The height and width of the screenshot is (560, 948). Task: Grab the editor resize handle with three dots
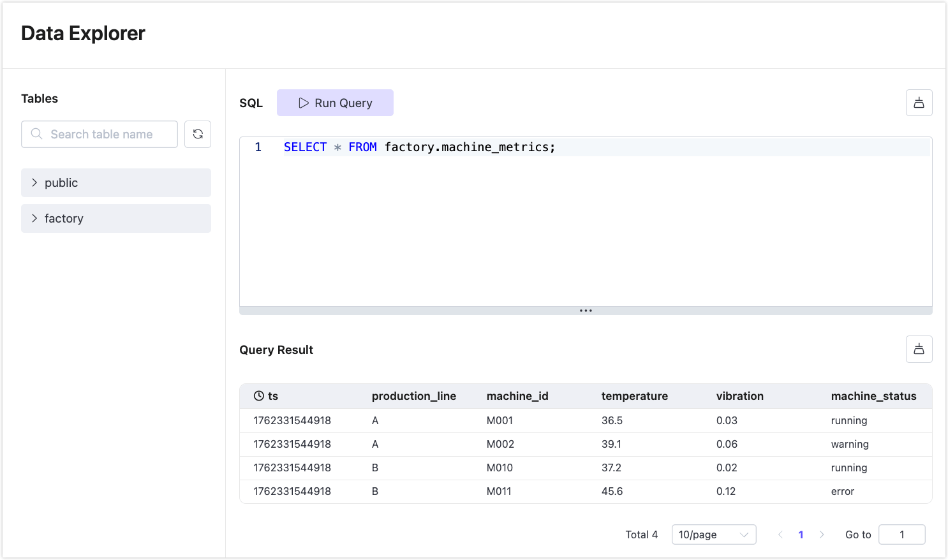click(586, 311)
